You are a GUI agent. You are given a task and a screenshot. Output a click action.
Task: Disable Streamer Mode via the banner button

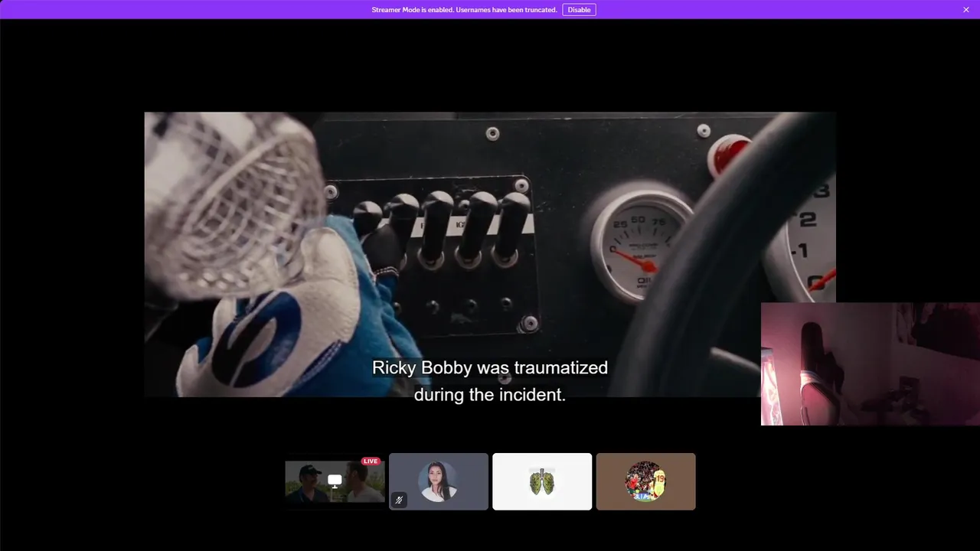click(x=579, y=10)
